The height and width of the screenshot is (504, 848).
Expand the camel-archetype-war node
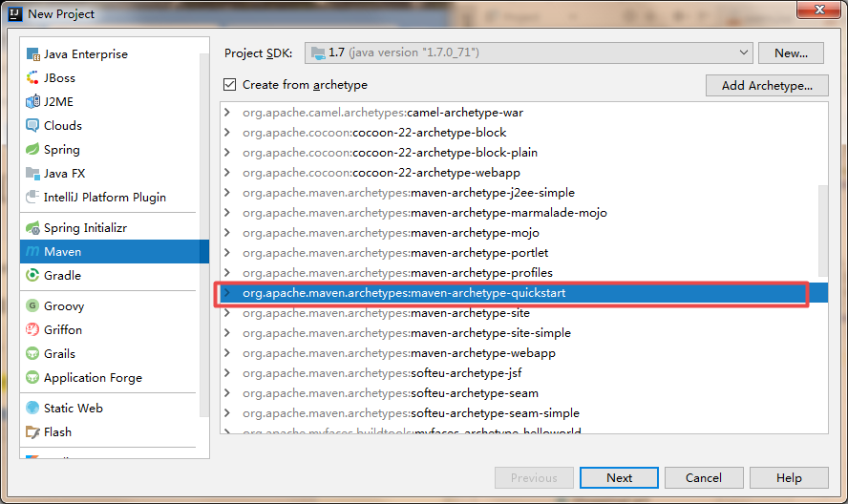click(227, 113)
